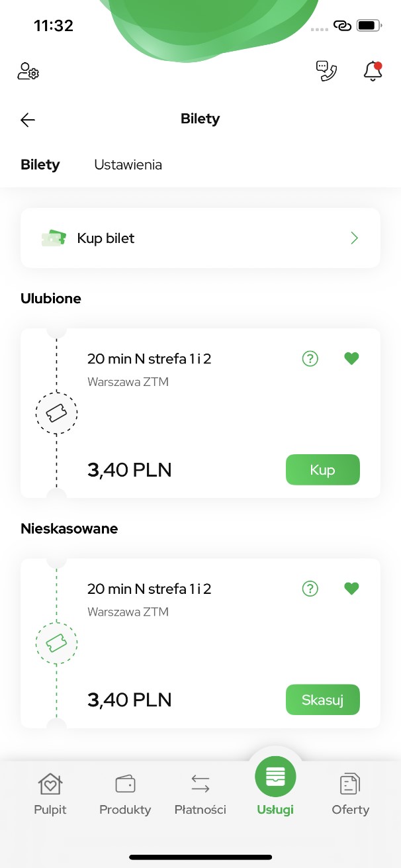The width and height of the screenshot is (401, 868).
Task: Go back with the arrow near Bilety header
Action: tap(27, 120)
